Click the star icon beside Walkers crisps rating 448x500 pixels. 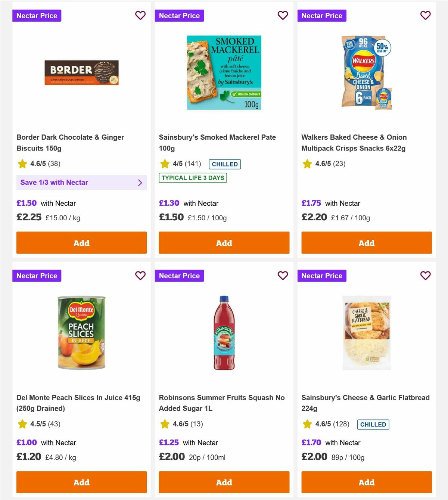(x=307, y=164)
